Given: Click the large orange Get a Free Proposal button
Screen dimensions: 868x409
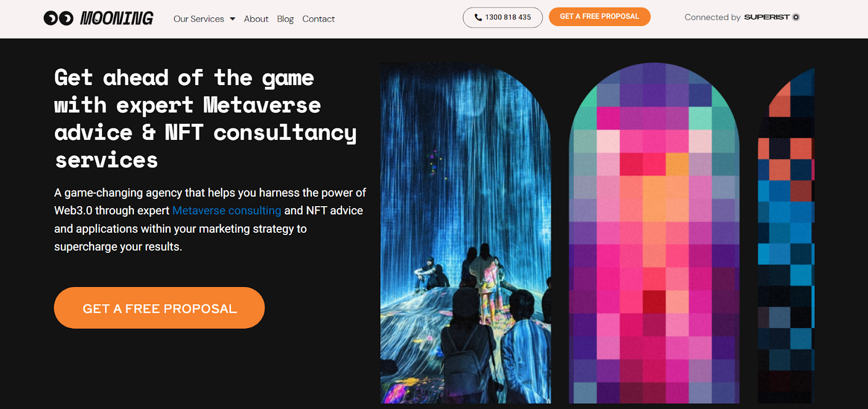Looking at the screenshot, I should click(159, 308).
